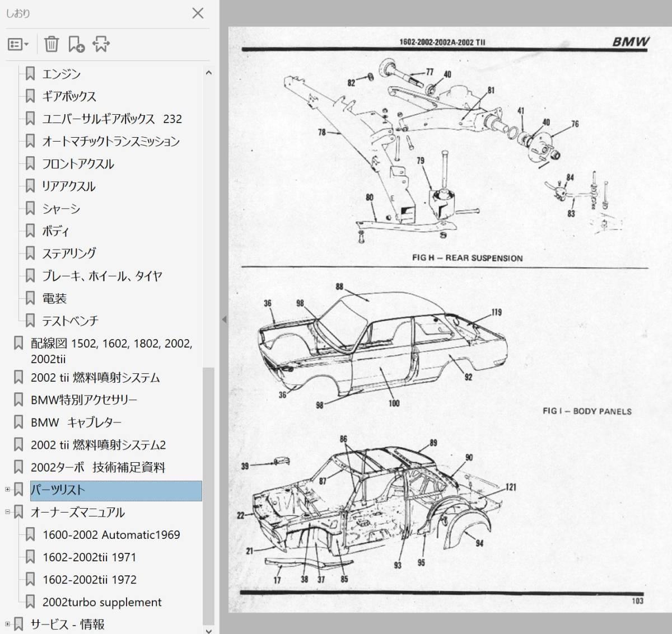Viewport: 672px width, 634px height.
Task: Select the シャーシ bookmark
Action: pyautogui.click(x=61, y=208)
